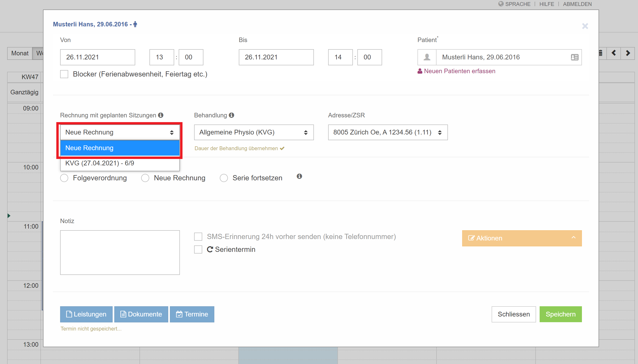
Task: Click the patient gender icon in dialog title
Action: [x=135, y=24]
